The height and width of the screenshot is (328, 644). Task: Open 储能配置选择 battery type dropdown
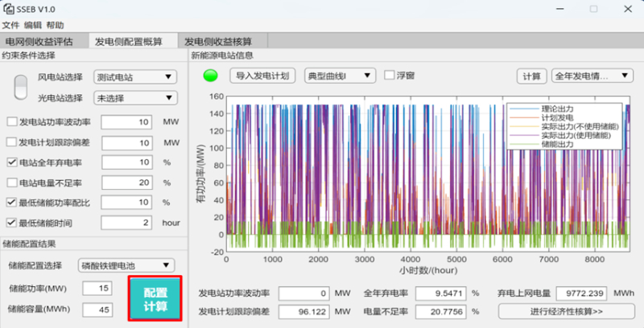click(x=126, y=265)
